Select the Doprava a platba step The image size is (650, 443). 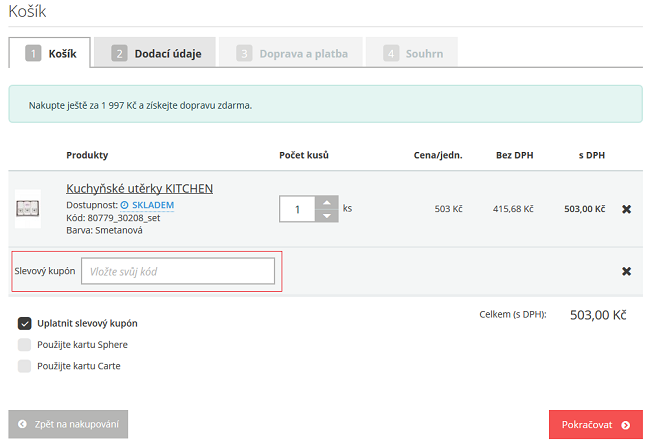click(x=292, y=53)
